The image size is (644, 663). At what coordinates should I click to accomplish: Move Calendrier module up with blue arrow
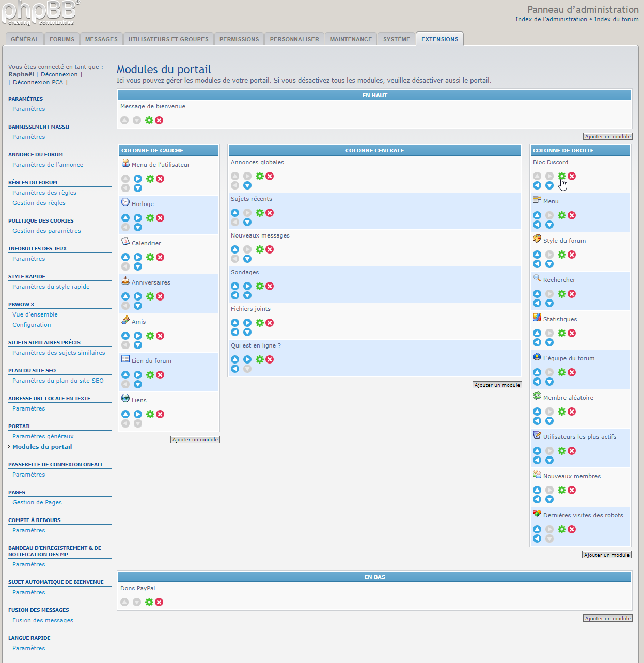tap(125, 257)
